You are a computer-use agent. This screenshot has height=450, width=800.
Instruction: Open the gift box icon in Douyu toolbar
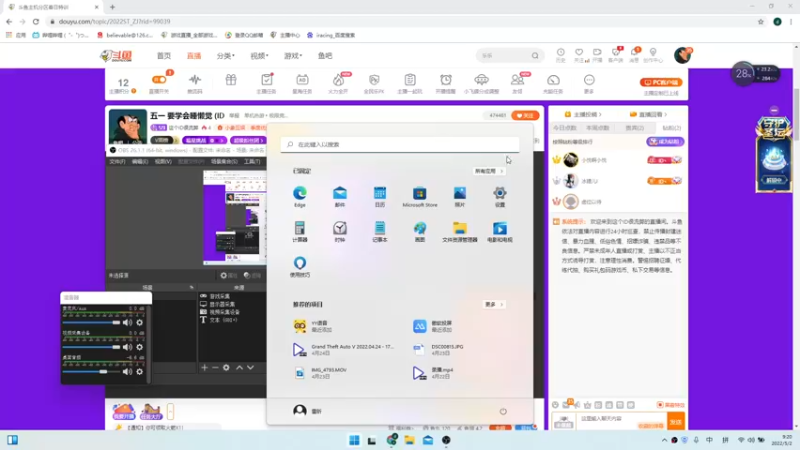[231, 80]
